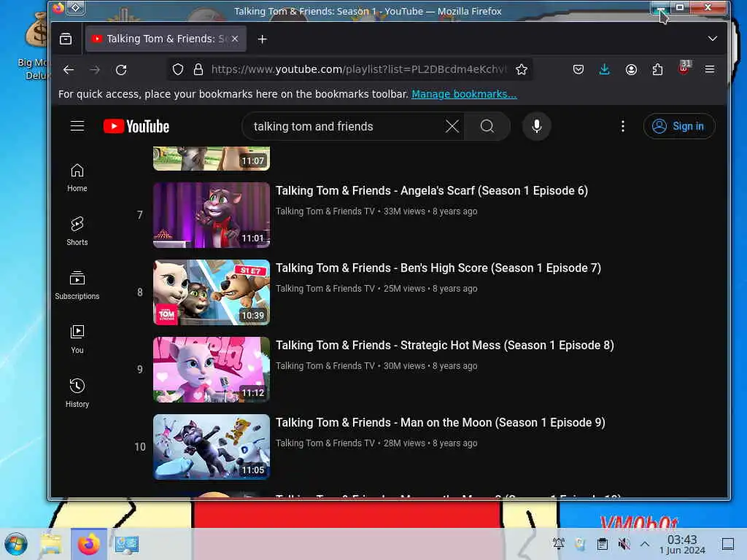
Task: Open the Firefox View recent browsing button
Action: pos(66,39)
